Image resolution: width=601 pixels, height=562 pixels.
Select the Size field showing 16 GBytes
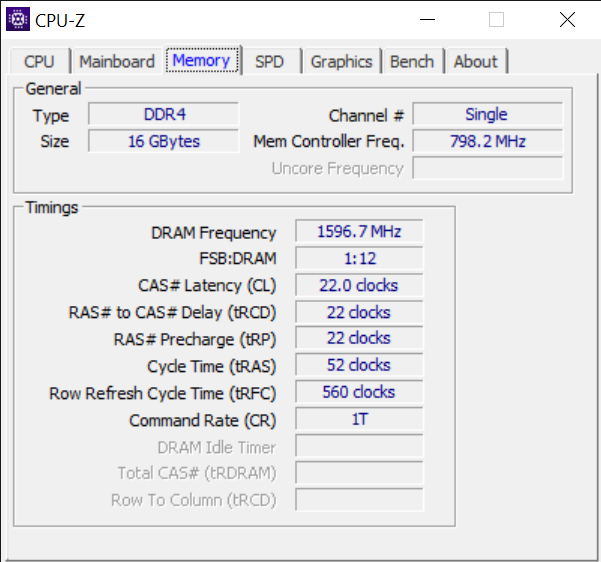coord(163,141)
